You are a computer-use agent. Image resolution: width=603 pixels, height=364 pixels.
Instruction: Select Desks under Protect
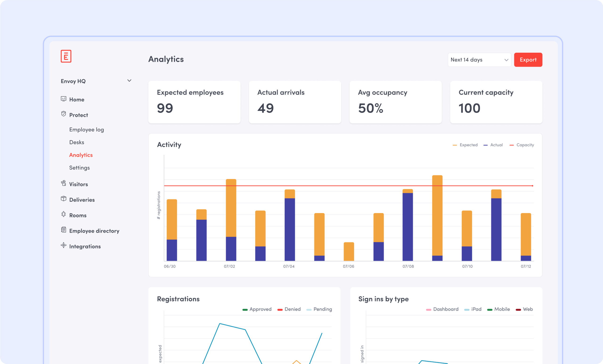(77, 142)
